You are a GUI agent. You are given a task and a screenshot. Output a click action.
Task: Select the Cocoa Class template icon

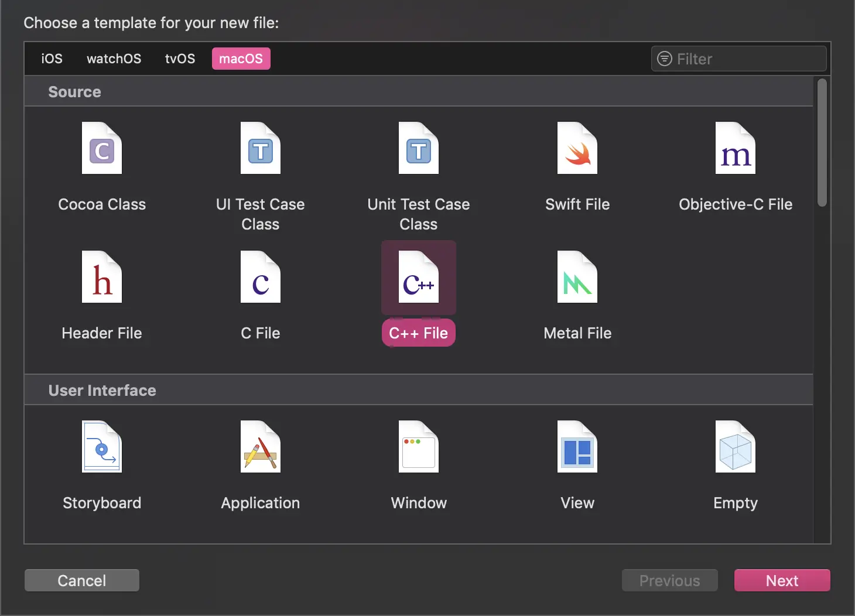(102, 148)
